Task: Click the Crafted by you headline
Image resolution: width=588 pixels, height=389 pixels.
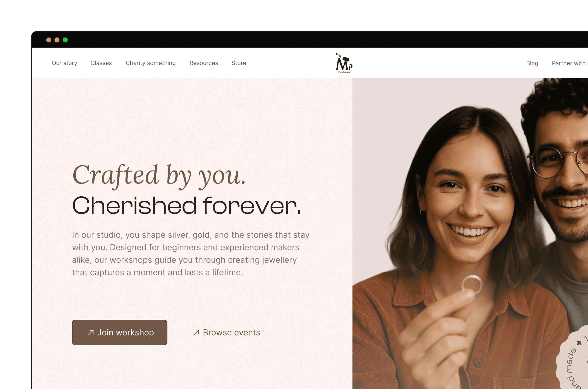Action: [159, 176]
